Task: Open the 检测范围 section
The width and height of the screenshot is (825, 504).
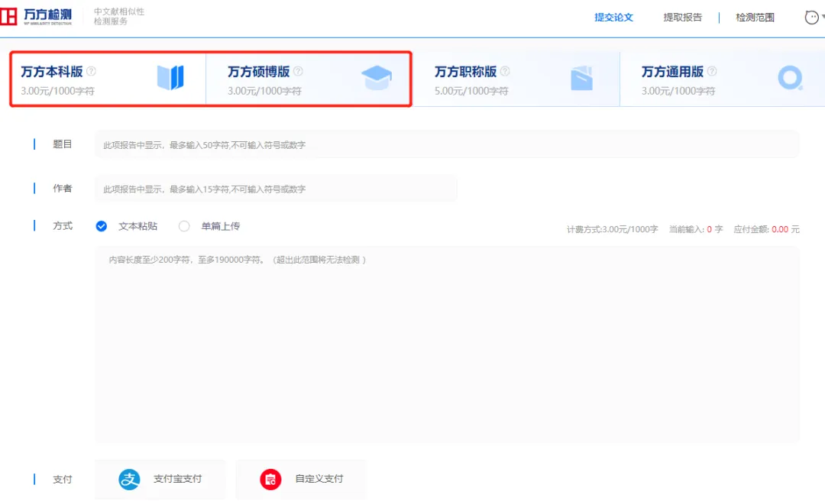Action: click(x=755, y=17)
